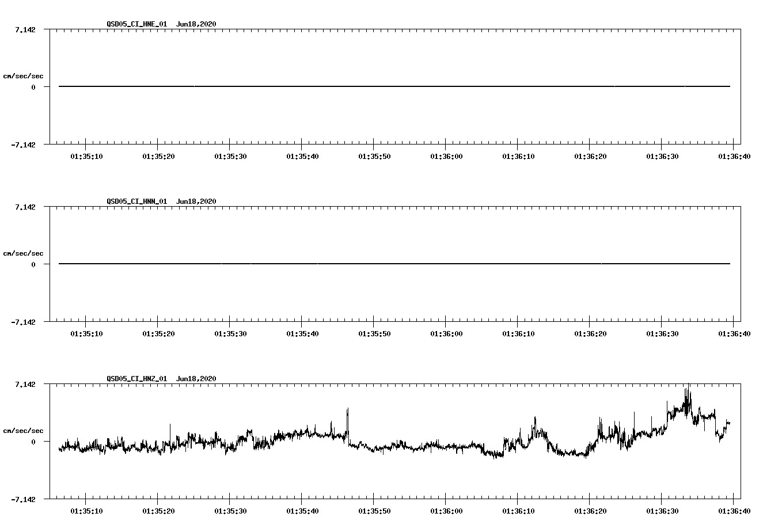Click Jun18,2020 date on HNN plot
This screenshot has height=532, width=782.
click(196, 202)
